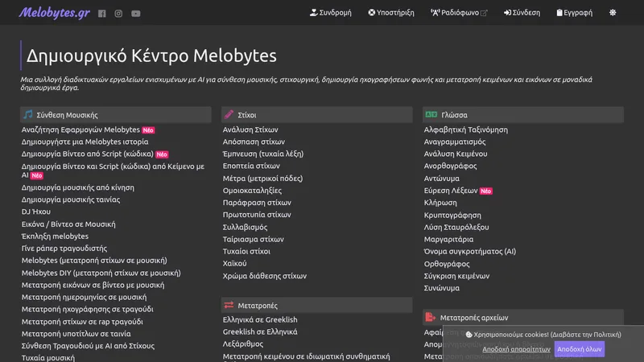Open Αλφαβητική Ταξινόμηση link
The width and height of the screenshot is (644, 362).
(x=466, y=130)
